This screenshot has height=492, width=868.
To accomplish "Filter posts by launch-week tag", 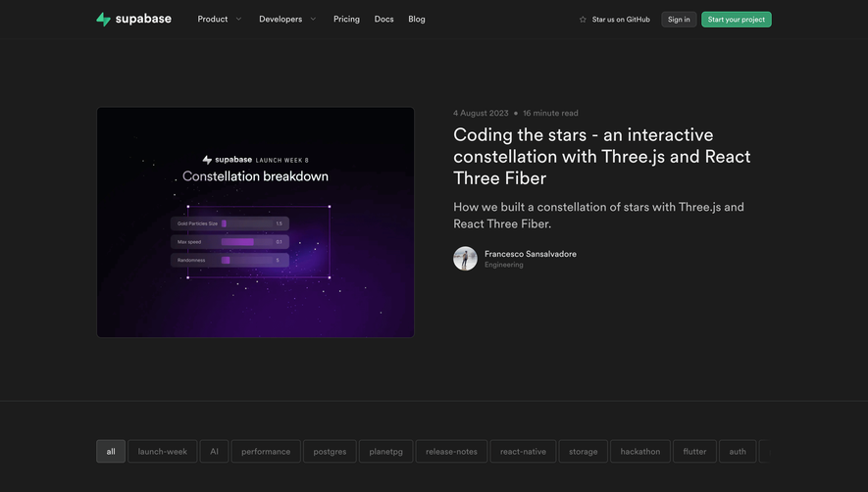I will (162, 451).
